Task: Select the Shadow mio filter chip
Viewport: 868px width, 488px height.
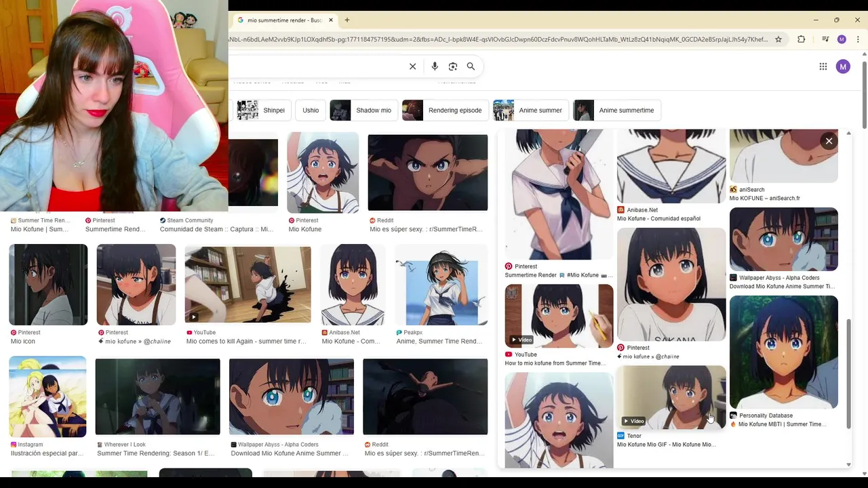Action: [x=363, y=110]
